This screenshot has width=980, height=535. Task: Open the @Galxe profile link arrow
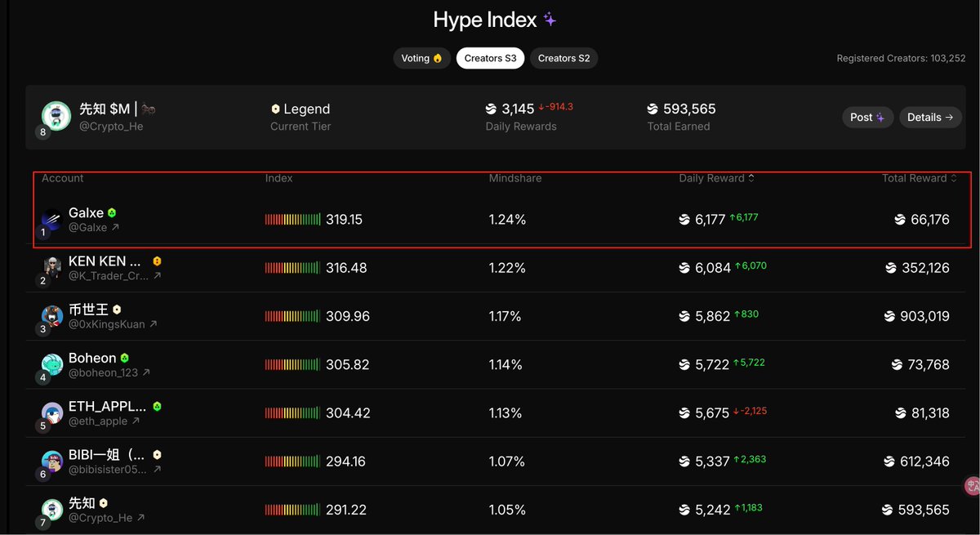(x=115, y=228)
